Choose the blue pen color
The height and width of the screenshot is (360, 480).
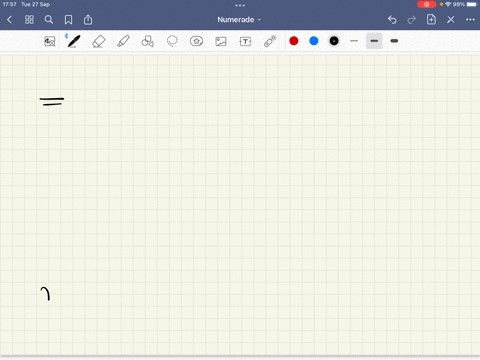[x=314, y=41]
